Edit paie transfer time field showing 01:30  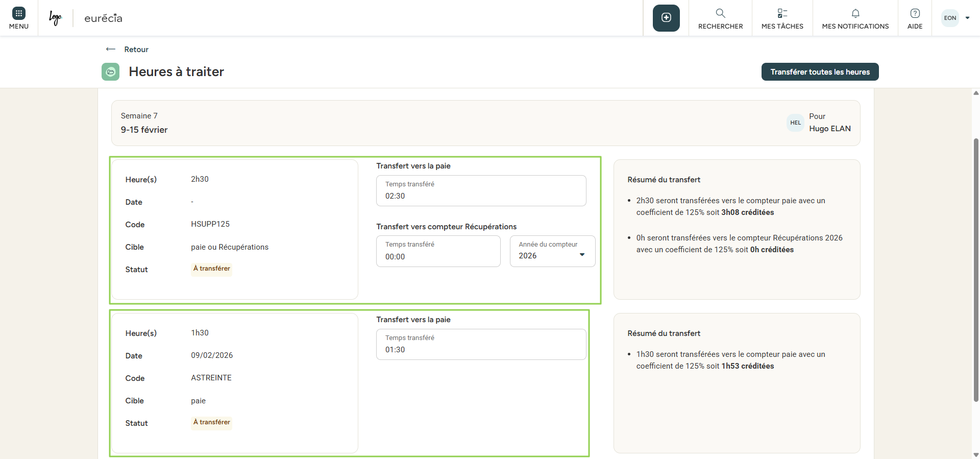coord(481,350)
